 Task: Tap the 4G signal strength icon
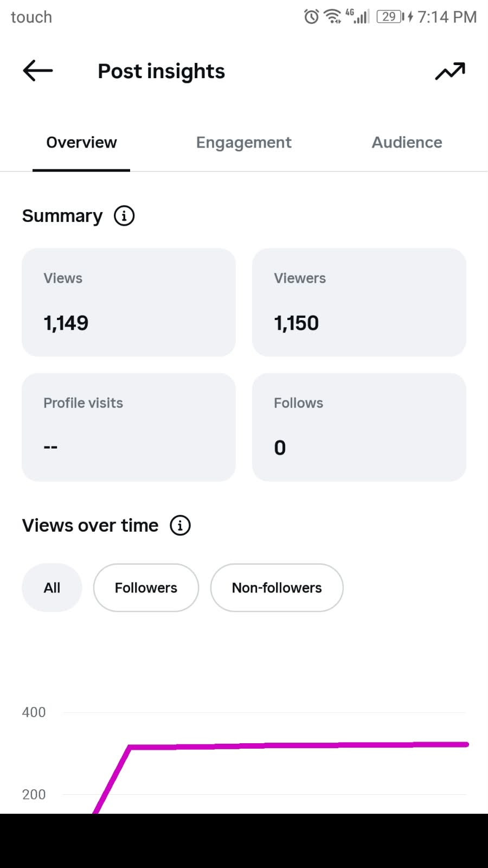click(x=357, y=16)
